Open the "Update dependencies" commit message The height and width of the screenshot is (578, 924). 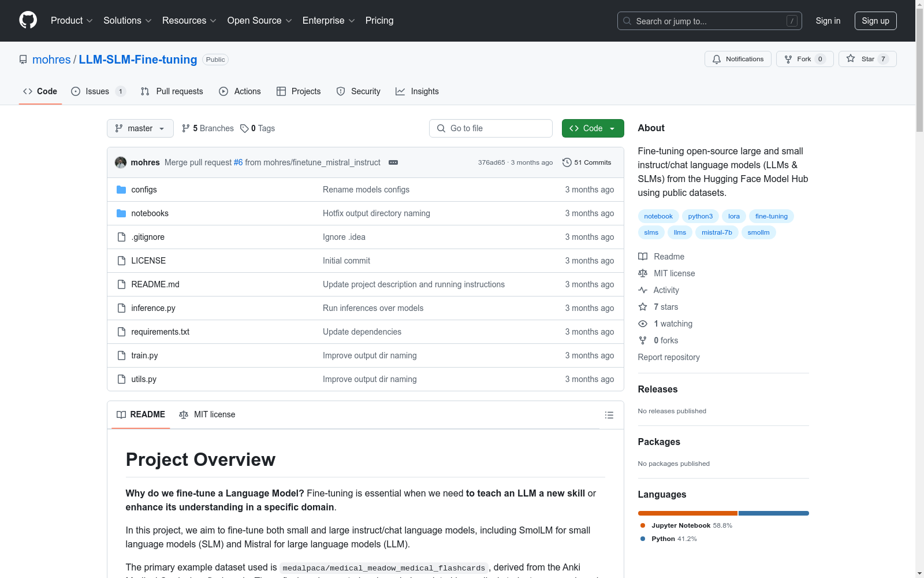point(362,332)
